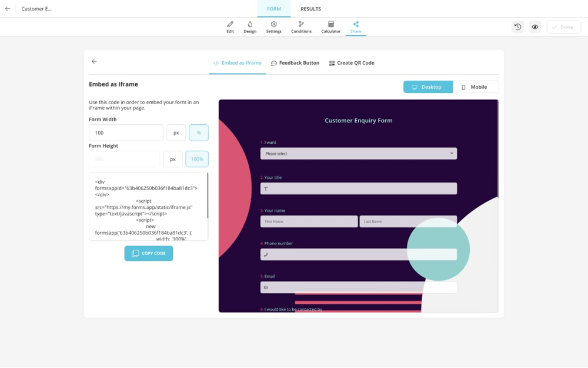Screen dimensions: 588x368
Task: Open the Edit pencil tool
Action: pyautogui.click(x=230, y=27)
